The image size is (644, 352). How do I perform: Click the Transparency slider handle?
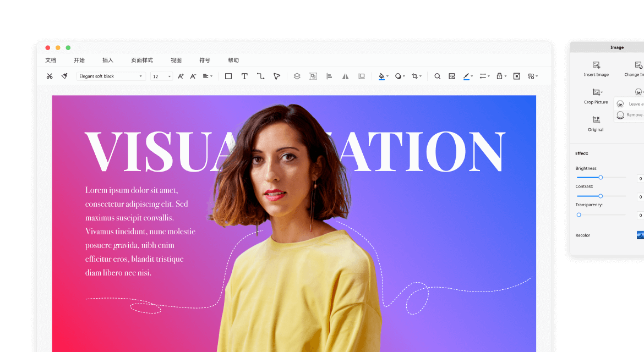click(x=578, y=215)
